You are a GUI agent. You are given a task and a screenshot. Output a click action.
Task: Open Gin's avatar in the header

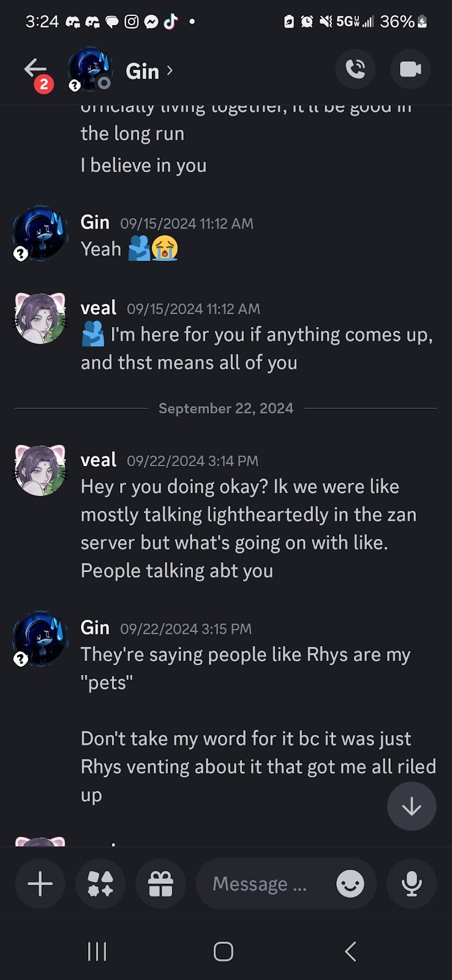pyautogui.click(x=90, y=69)
